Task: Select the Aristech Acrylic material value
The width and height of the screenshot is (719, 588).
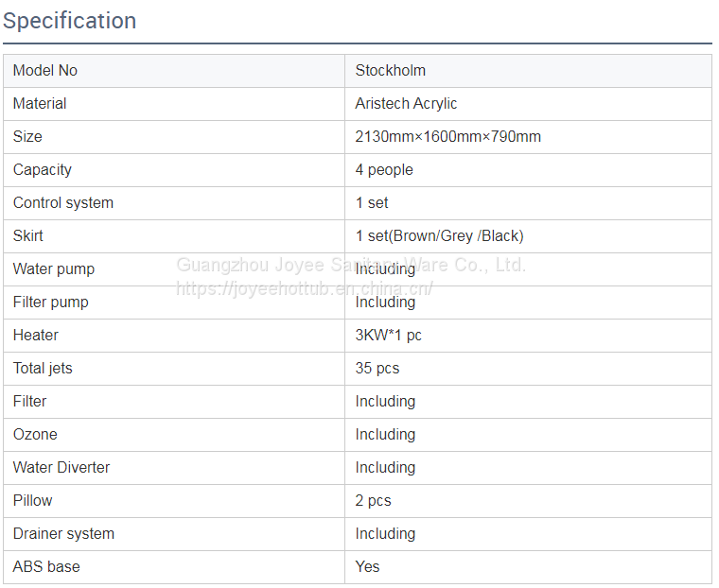Action: tap(406, 104)
